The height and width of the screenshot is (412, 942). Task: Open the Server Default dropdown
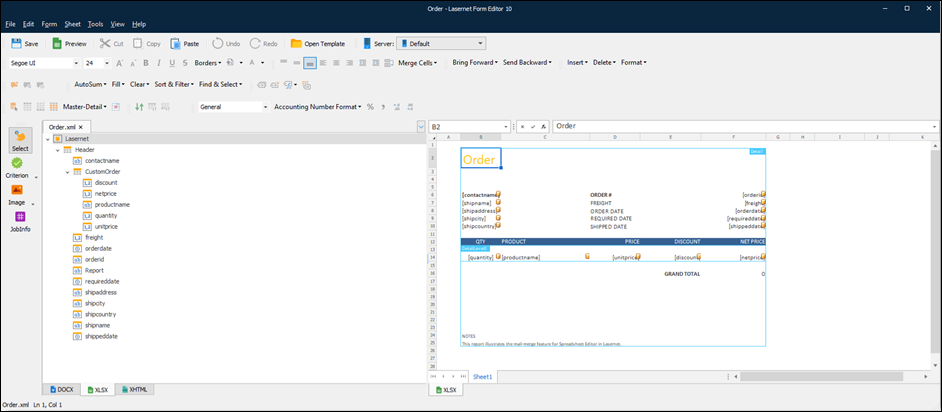click(x=441, y=43)
